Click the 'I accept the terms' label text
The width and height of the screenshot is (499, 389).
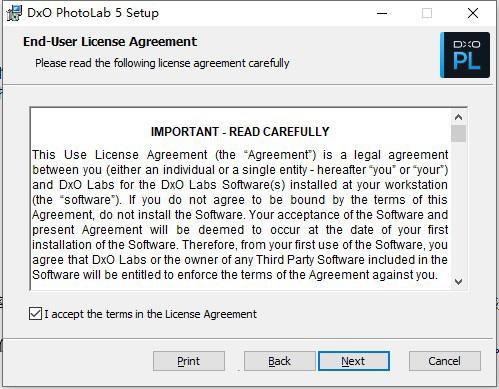(x=150, y=314)
